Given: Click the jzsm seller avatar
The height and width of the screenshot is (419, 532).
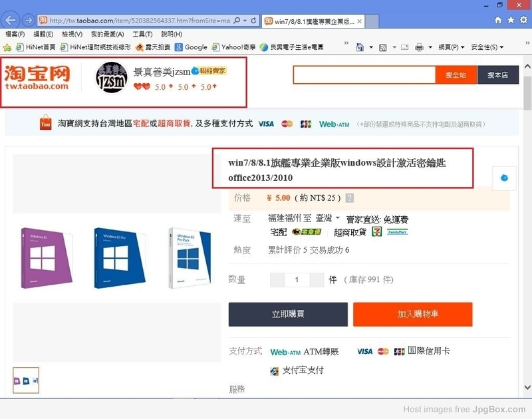Looking at the screenshot, I should pos(113,79).
